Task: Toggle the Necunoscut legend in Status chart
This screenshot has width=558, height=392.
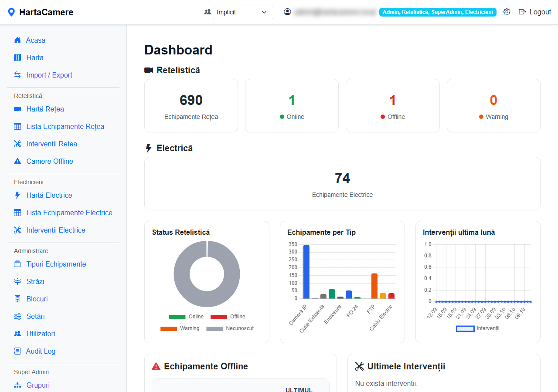Action: click(230, 328)
